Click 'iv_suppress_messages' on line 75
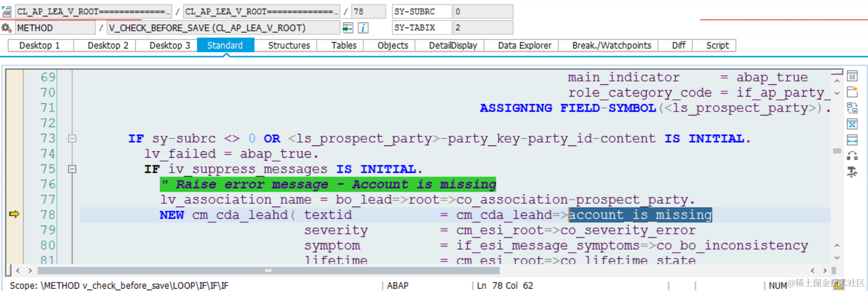This screenshot has width=868, height=291. tap(248, 169)
